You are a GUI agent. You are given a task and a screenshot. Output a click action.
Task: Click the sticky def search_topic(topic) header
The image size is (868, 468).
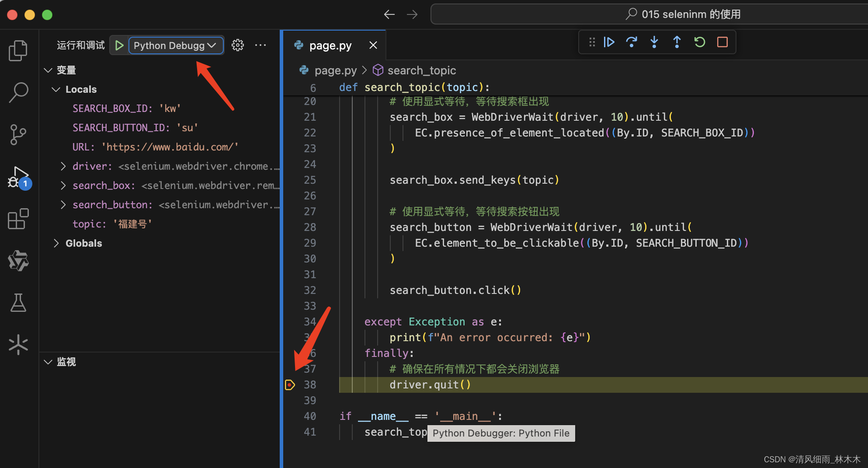click(414, 87)
